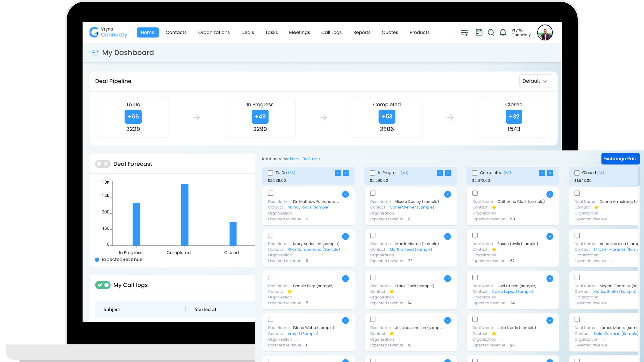
Task: Toggle the My Call logs switch
Action: click(x=103, y=285)
